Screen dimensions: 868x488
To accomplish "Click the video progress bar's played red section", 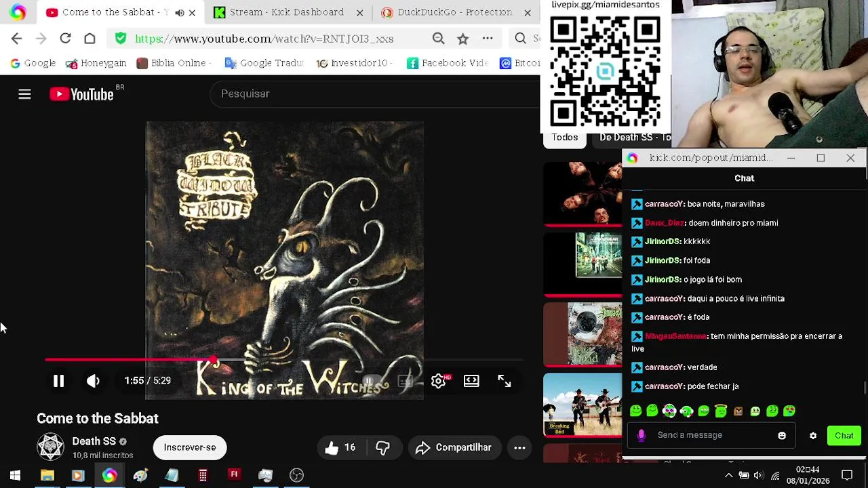I will (x=129, y=360).
